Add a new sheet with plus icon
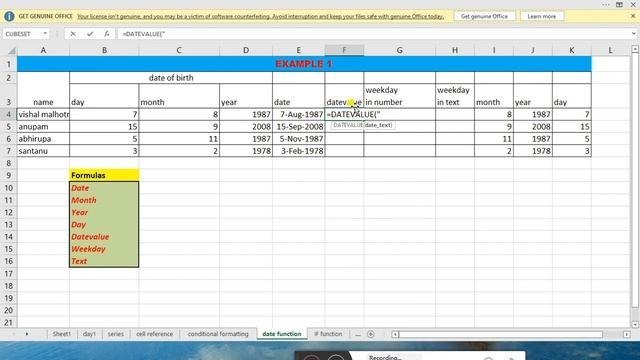 pos(371,334)
